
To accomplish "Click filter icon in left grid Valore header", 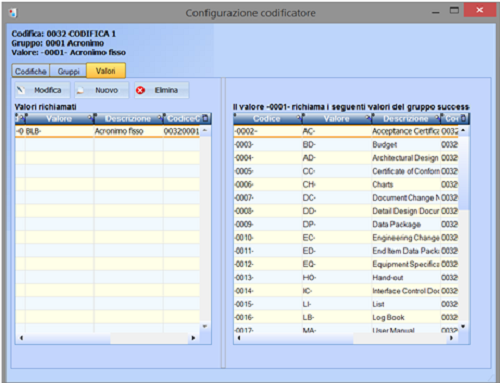I will [x=90, y=118].
